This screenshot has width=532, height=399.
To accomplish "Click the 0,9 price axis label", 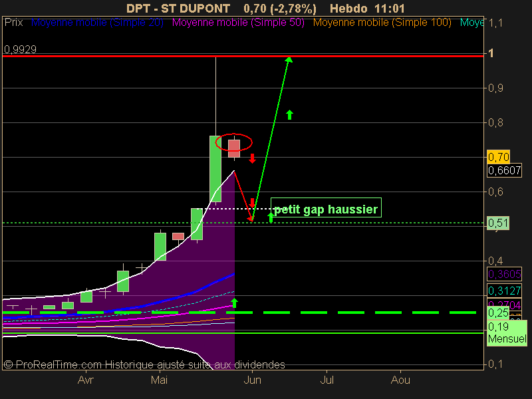I will pos(495,88).
